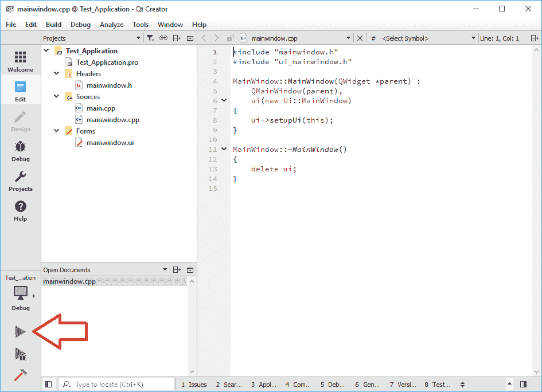Open the Select Symbol dropdown
Image resolution: width=542 pixels, height=392 pixels.
(427, 38)
